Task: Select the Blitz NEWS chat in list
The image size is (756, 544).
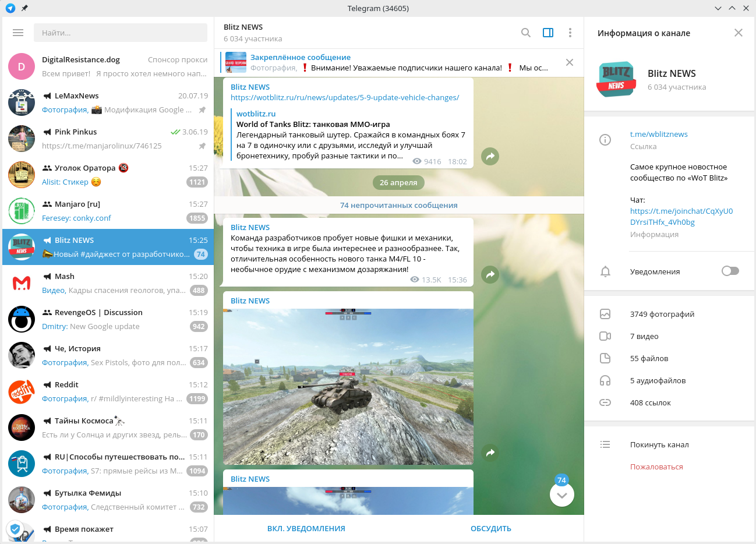Action: pyautogui.click(x=108, y=247)
